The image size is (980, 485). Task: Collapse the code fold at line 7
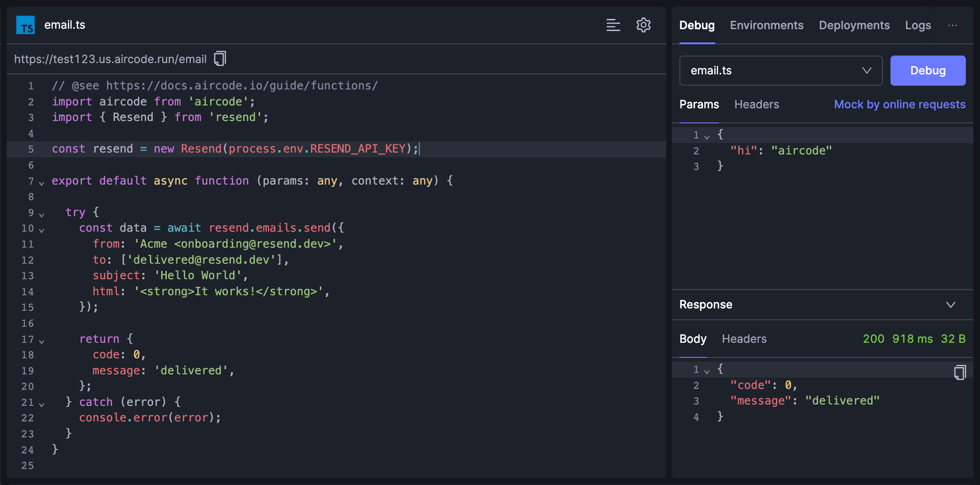click(x=41, y=183)
